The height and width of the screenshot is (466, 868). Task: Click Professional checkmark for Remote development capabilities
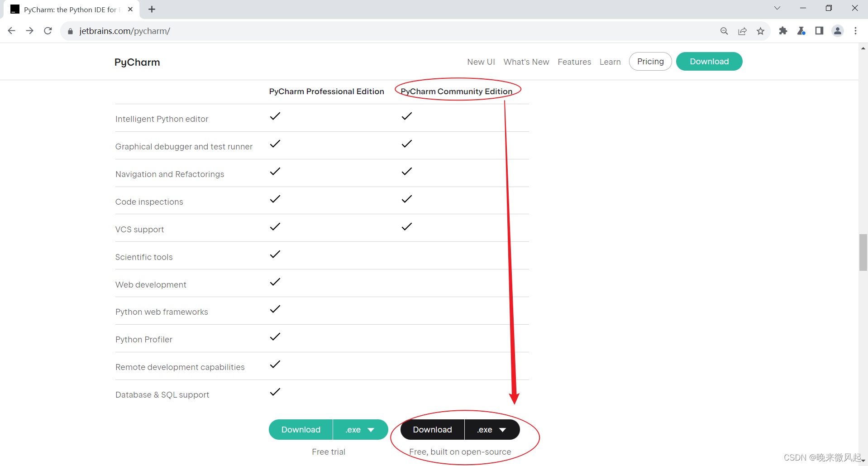pos(275,365)
